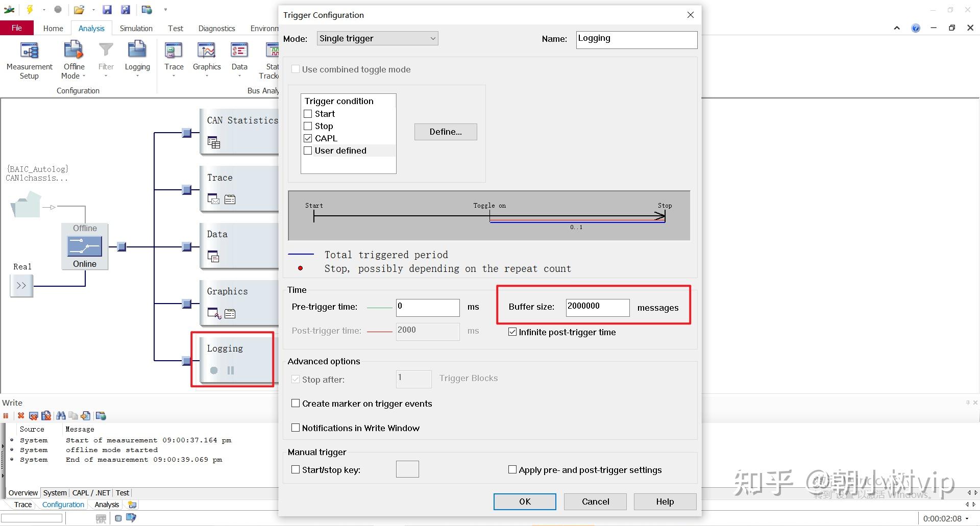
Task: Click the Define... button
Action: click(x=446, y=132)
